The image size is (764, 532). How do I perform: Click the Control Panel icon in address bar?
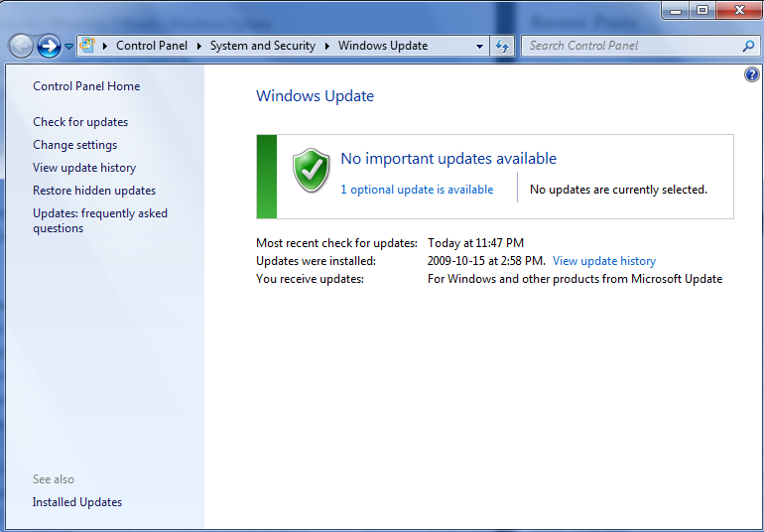87,46
